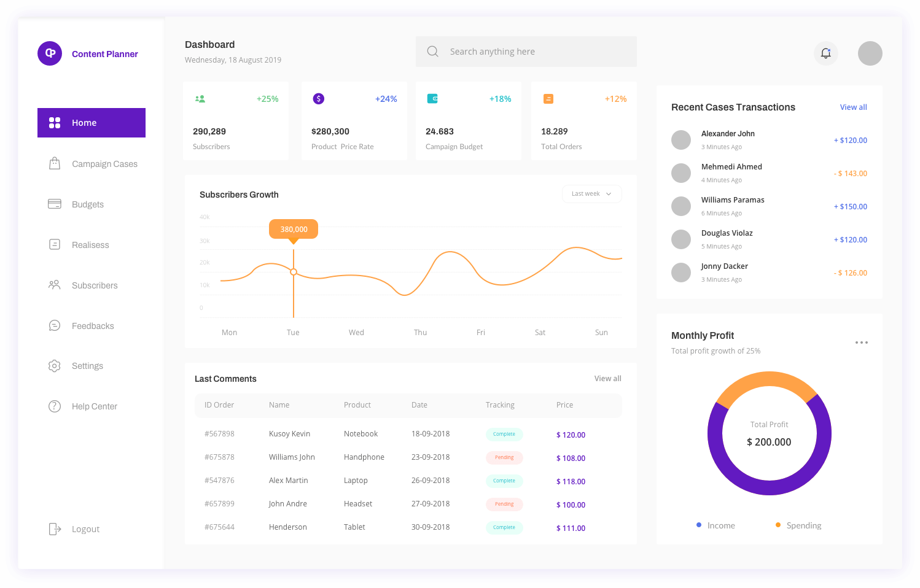Click Jonny Dacker's avatar

[681, 273]
